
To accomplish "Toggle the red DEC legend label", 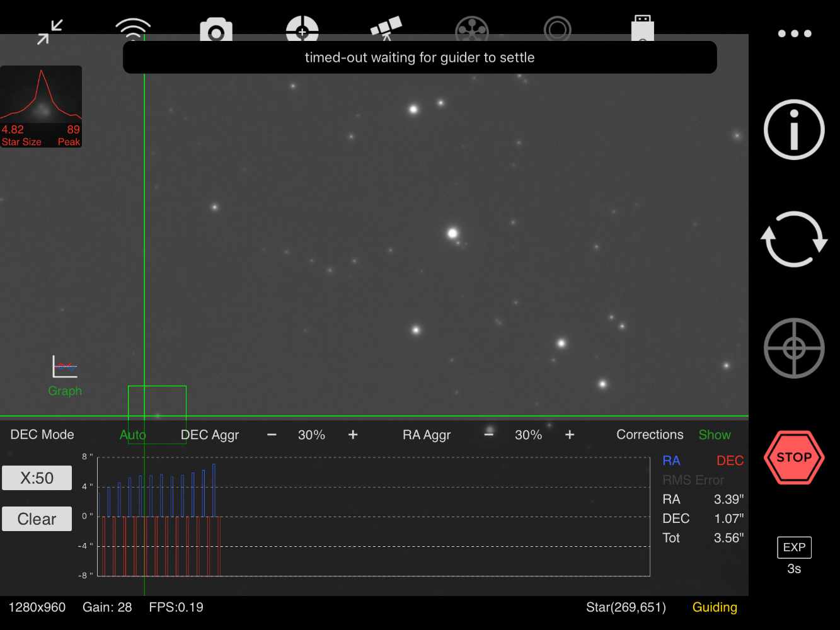I will pos(730,461).
